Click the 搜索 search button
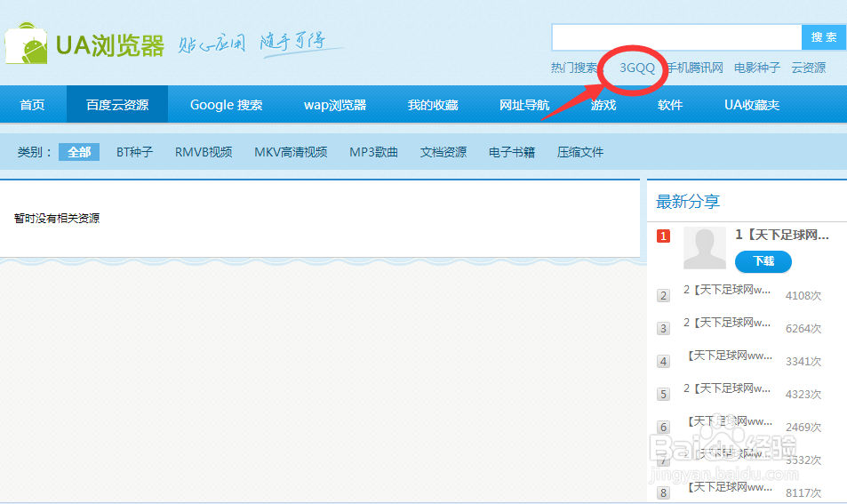The height and width of the screenshot is (504, 847). coord(824,37)
